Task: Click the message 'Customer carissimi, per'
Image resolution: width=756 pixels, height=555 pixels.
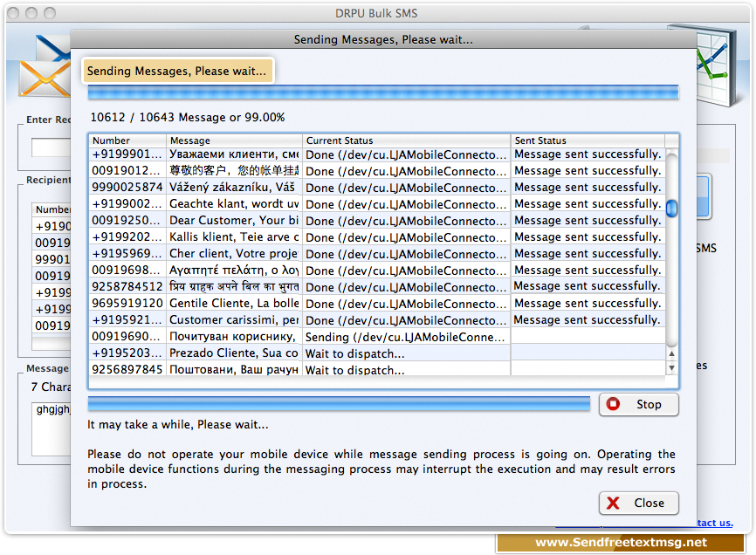Action: pyautogui.click(x=234, y=320)
